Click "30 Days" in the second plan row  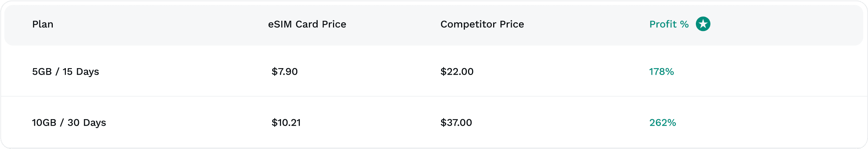click(x=87, y=122)
